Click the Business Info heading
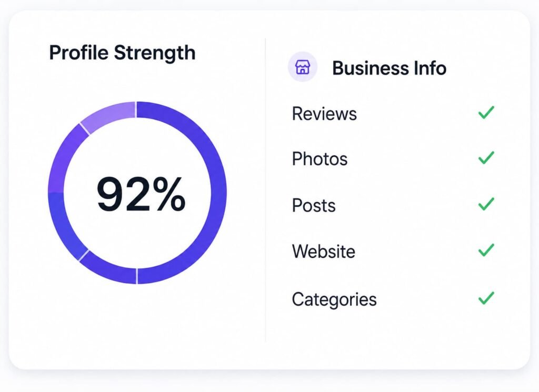The image size is (539, 392). point(389,68)
